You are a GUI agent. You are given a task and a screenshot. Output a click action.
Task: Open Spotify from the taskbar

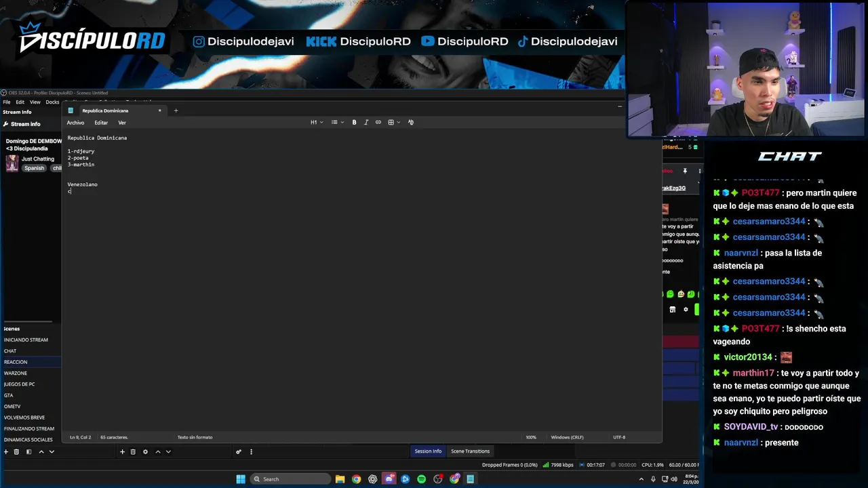(x=421, y=479)
